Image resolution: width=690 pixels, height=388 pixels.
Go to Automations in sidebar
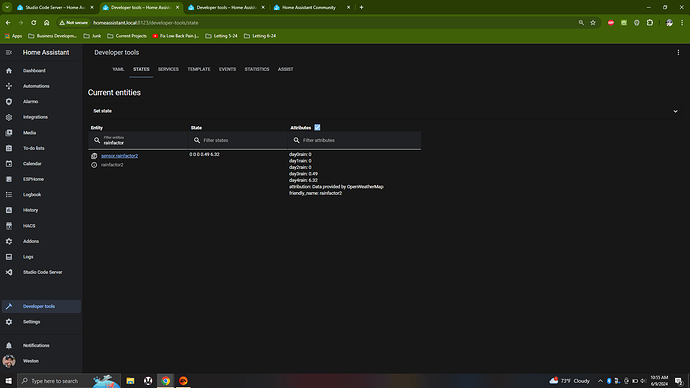click(41, 86)
